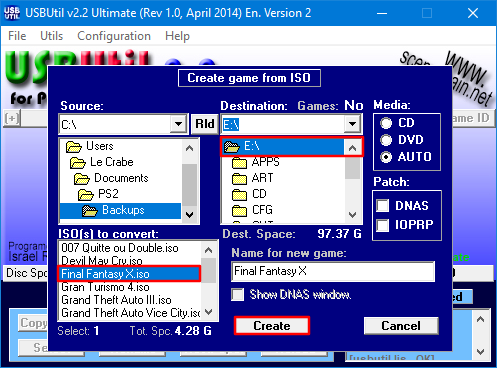Open the Source drive C:\ dropdown
Viewport: 497px width, 368px height.
[178, 124]
